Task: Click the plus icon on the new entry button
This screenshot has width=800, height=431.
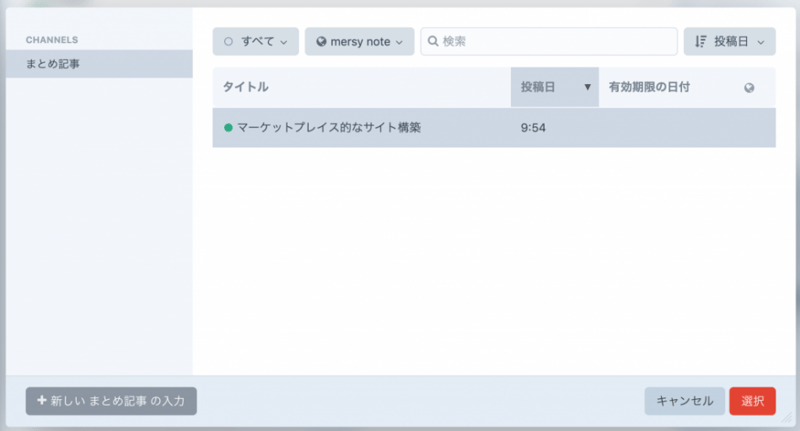Action: tap(41, 401)
